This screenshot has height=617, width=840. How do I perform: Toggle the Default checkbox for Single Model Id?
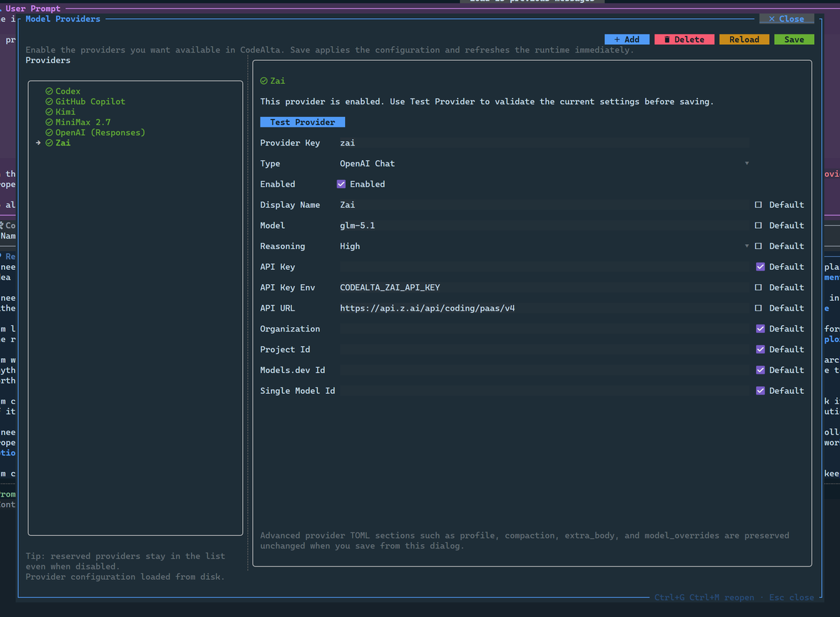[x=760, y=390]
